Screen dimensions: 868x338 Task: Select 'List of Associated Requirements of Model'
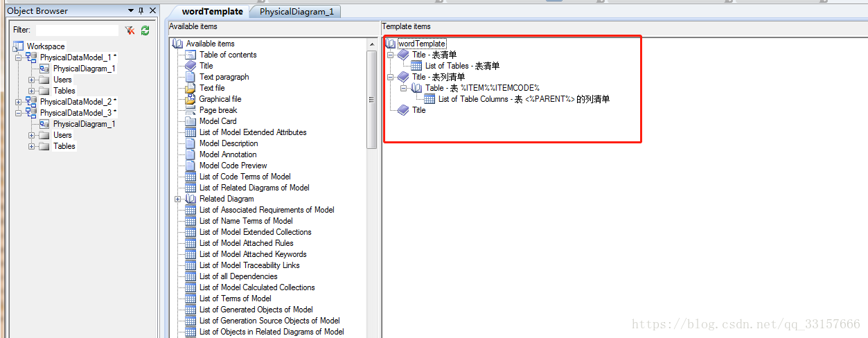267,210
